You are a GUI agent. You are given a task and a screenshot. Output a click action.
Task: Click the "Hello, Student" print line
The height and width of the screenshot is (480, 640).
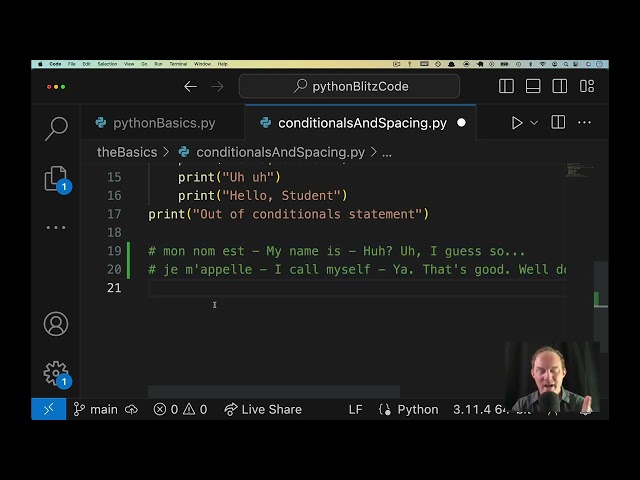coord(262,196)
